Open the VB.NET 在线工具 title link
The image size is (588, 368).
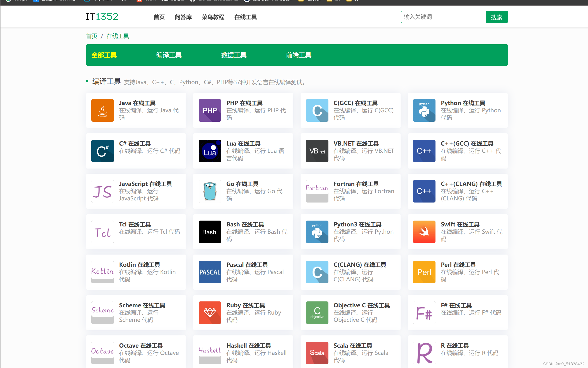(356, 144)
